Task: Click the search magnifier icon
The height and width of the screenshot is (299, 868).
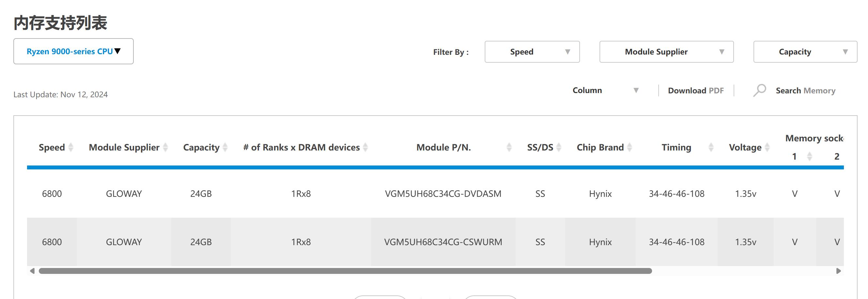Action: pyautogui.click(x=759, y=90)
